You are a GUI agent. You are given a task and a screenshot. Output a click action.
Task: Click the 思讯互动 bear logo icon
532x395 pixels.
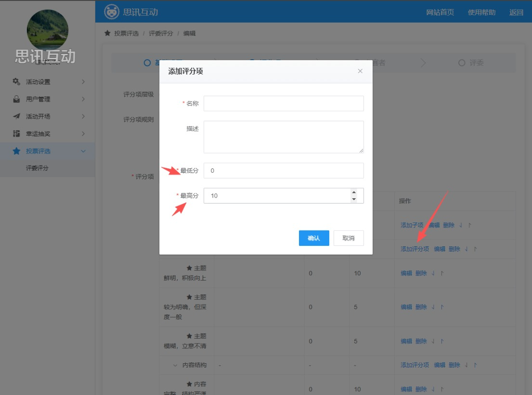click(x=112, y=12)
